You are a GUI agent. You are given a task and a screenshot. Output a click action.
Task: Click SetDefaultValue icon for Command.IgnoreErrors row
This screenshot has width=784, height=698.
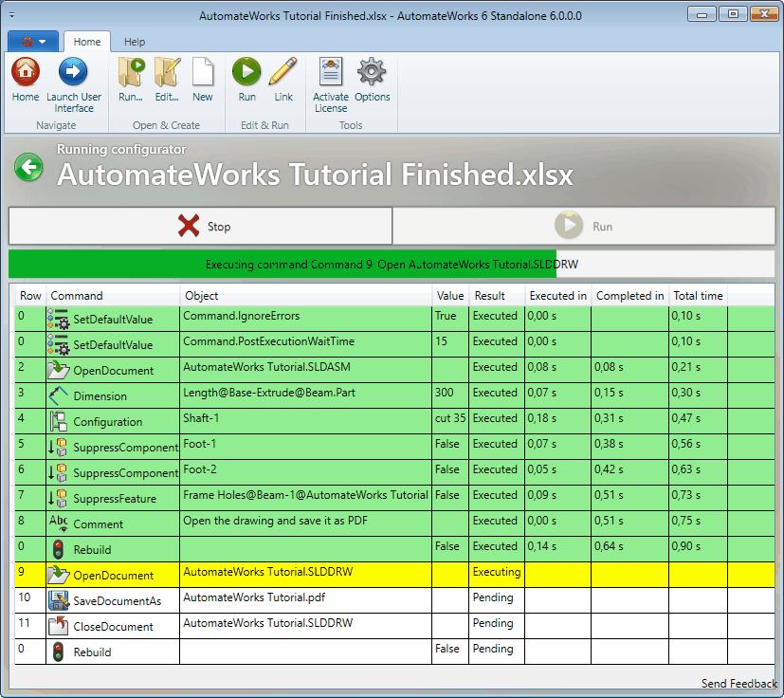pos(59,319)
